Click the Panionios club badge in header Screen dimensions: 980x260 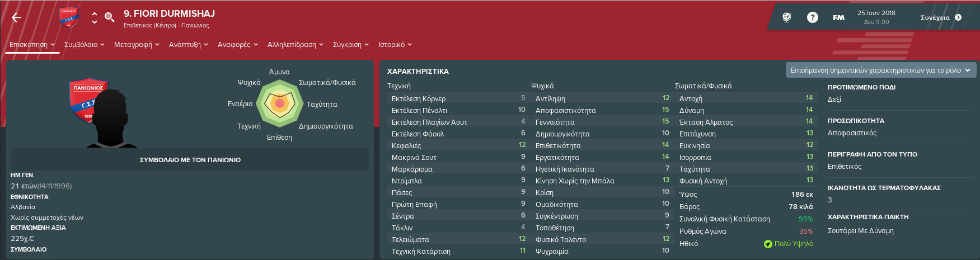tap(69, 18)
